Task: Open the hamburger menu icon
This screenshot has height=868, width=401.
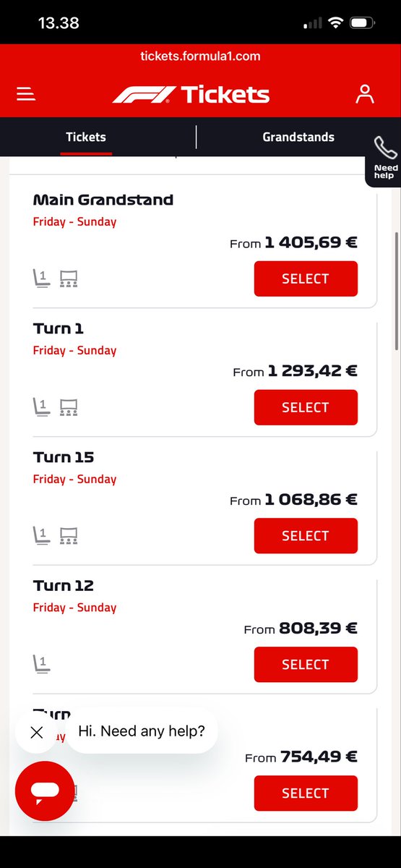Action: [x=26, y=94]
